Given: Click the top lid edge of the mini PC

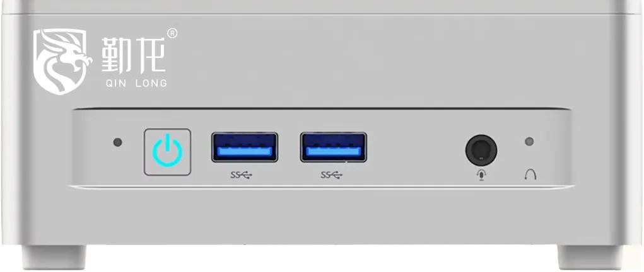Looking at the screenshot, I should pos(322,7).
